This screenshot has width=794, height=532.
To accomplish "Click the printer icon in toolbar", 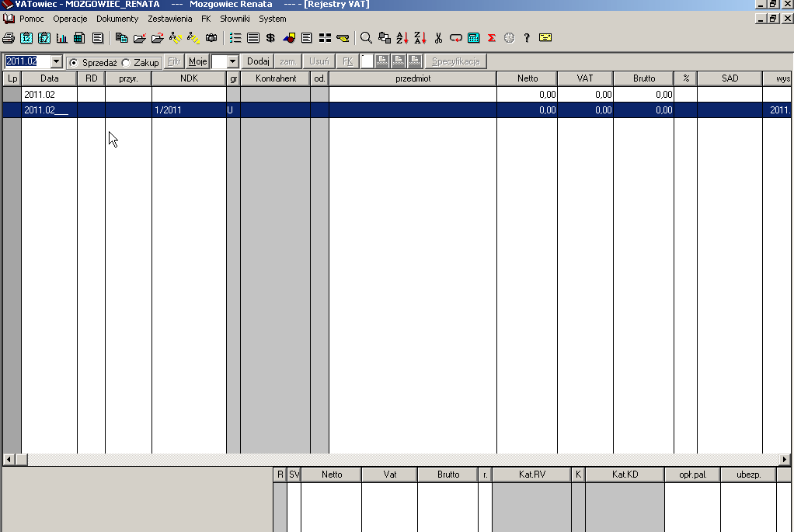I will [9, 37].
